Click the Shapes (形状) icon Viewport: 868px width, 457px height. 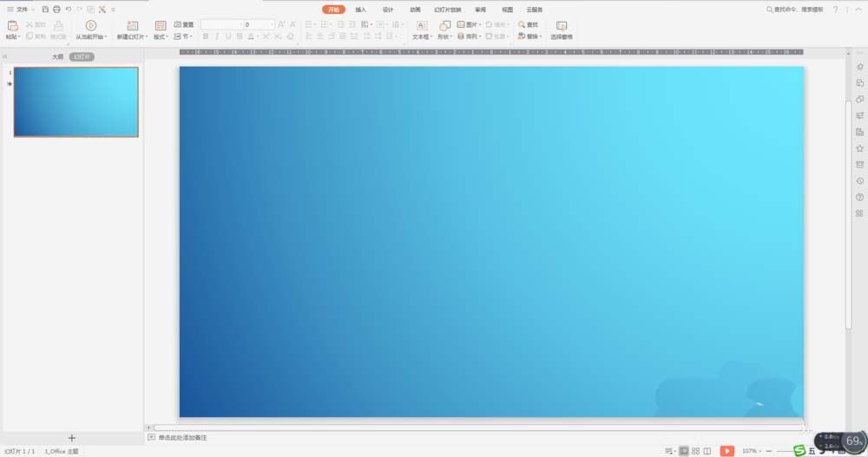pos(444,26)
